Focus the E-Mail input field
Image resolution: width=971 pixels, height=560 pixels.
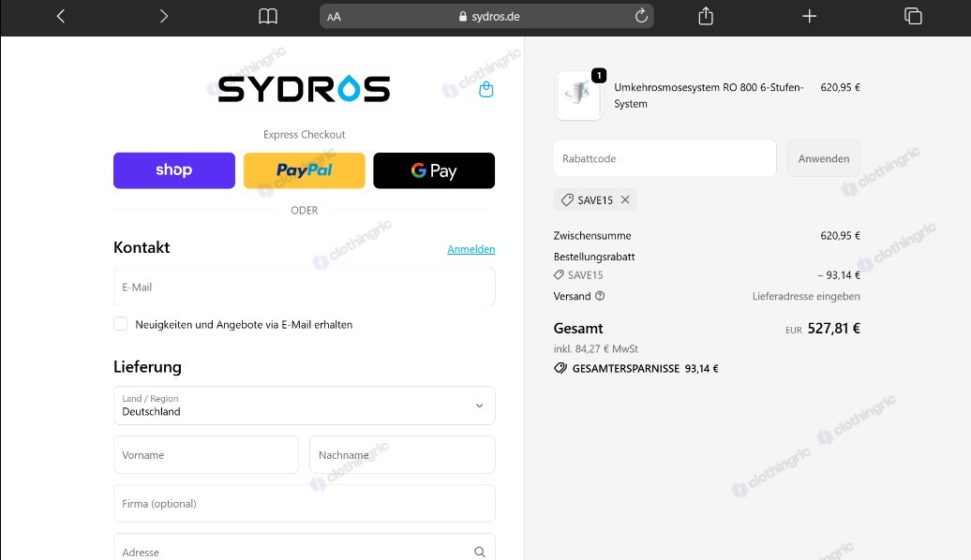coord(304,287)
